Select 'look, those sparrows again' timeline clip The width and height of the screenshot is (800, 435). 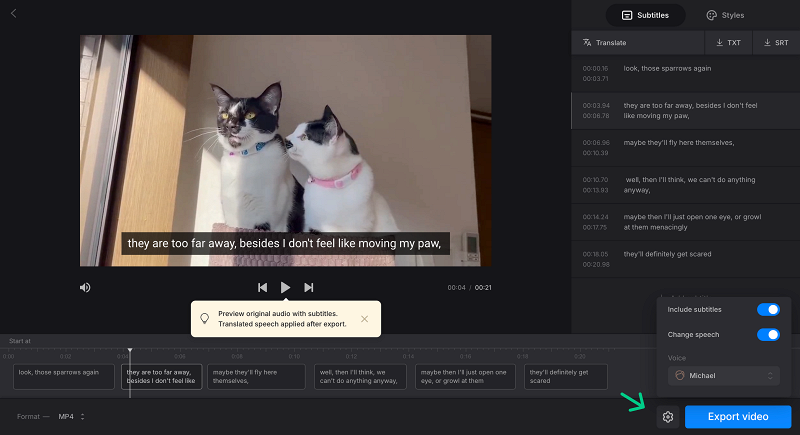coord(64,376)
